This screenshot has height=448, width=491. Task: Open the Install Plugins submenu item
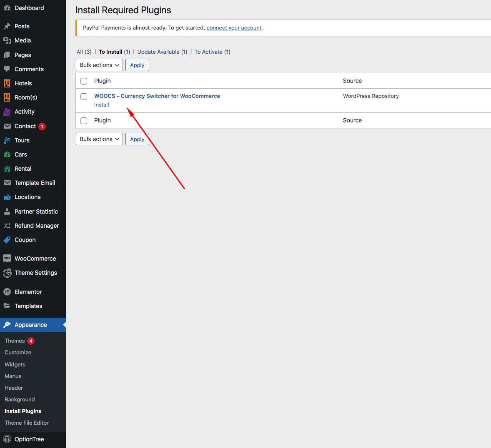[23, 411]
